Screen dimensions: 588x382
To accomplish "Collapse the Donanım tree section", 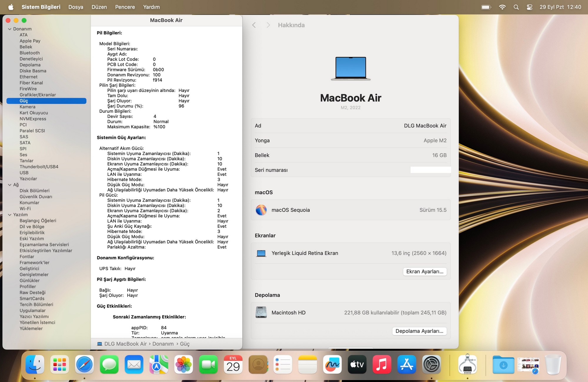I will click(x=10, y=29).
